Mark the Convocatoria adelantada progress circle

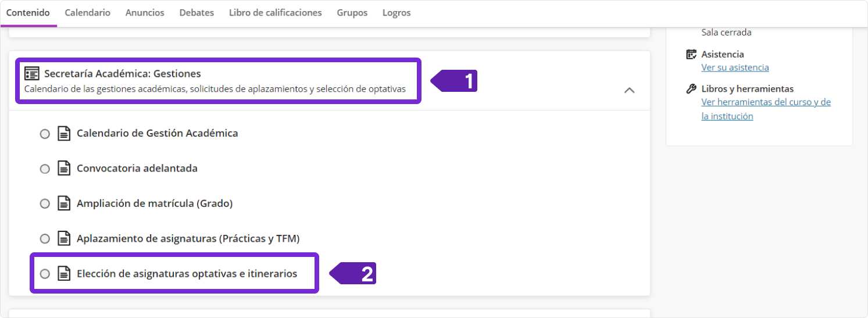coord(45,169)
